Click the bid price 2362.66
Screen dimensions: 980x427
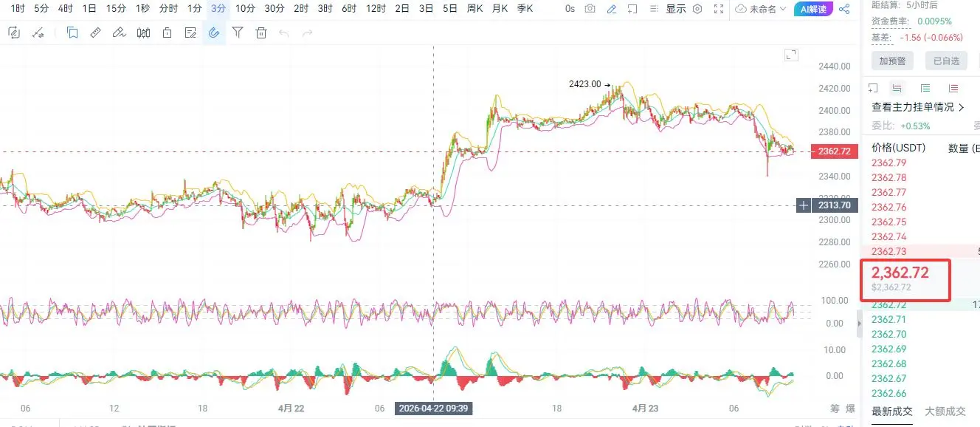(x=888, y=393)
